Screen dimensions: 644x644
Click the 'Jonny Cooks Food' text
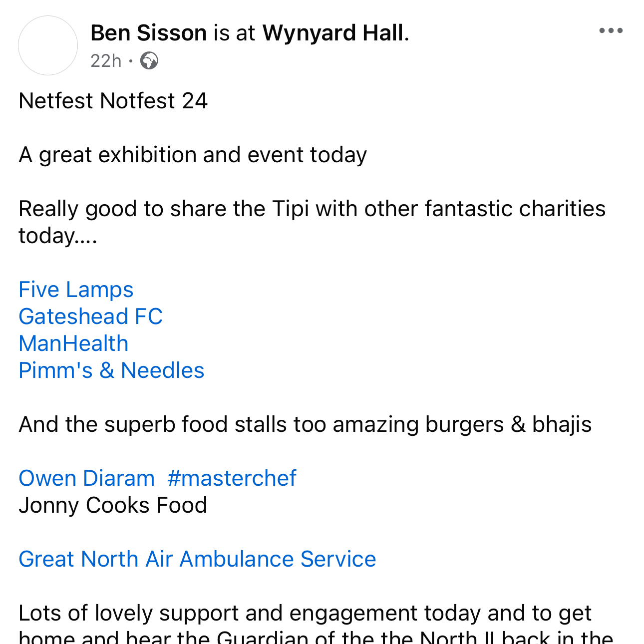113,505
